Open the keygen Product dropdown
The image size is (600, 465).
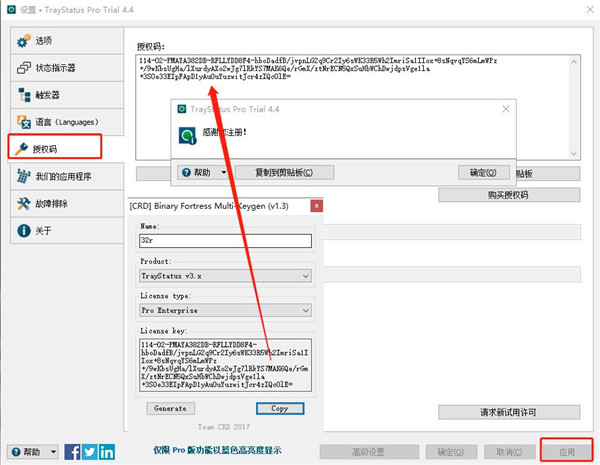point(225,276)
